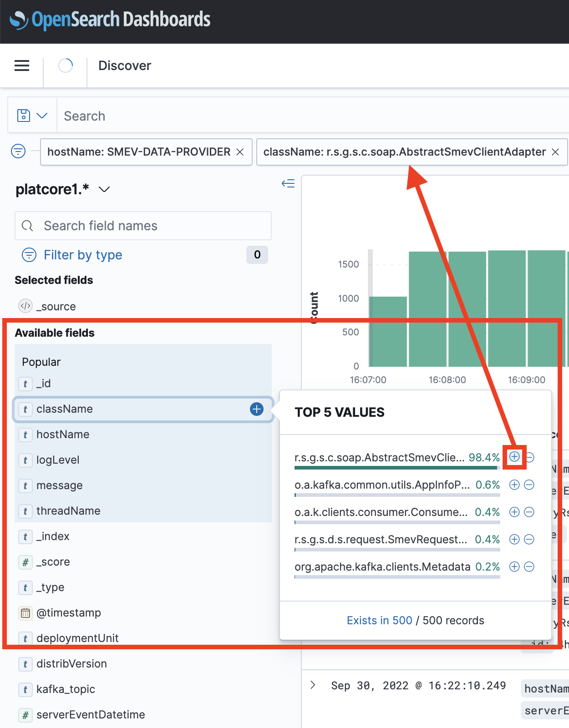The image size is (569, 728).
Task: Select the @timestamp date field
Action: (x=68, y=613)
